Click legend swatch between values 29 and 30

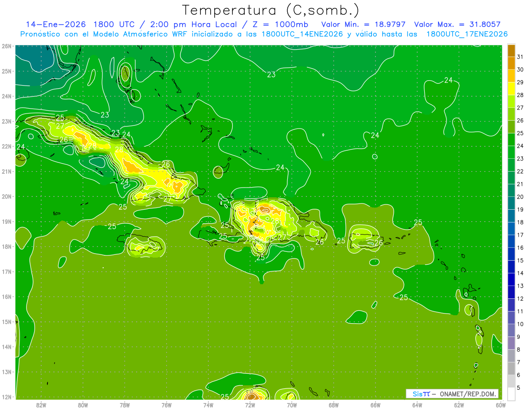pos(511,76)
